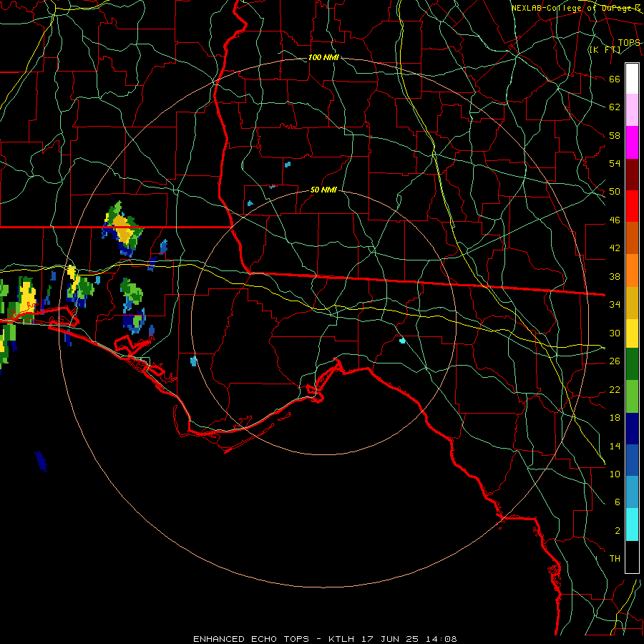Click the '34' legend value
Image resolution: width=644 pixels, height=644 pixels.
[615, 305]
